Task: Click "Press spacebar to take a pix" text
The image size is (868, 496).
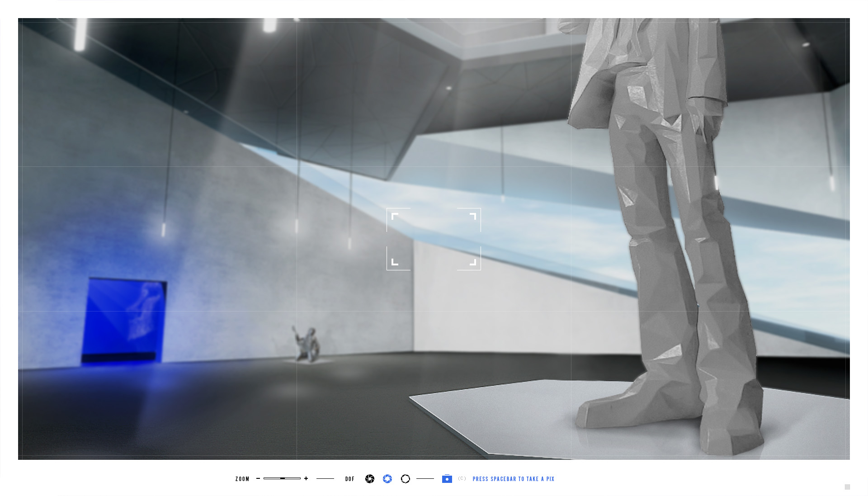Action: (x=514, y=479)
